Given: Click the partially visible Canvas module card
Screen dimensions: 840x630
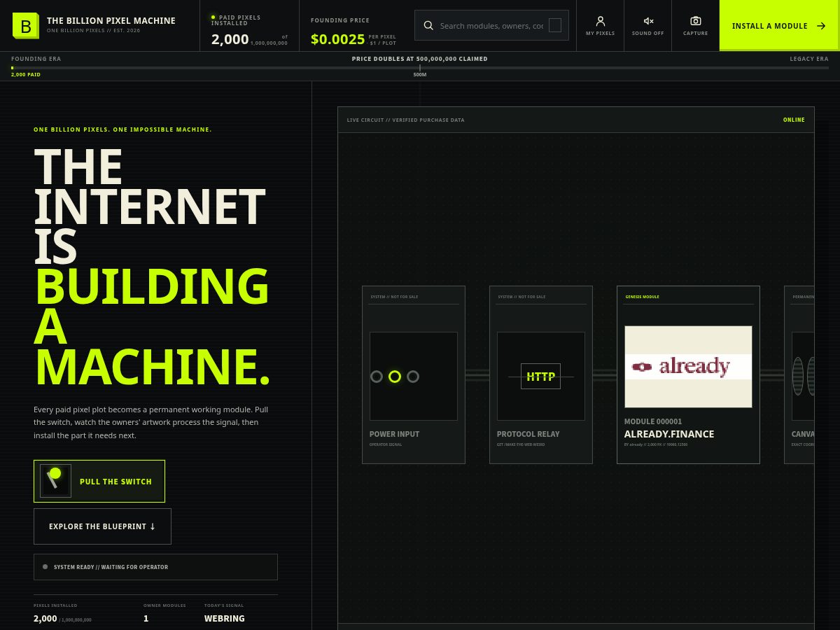Looking at the screenshot, I should (x=799, y=374).
